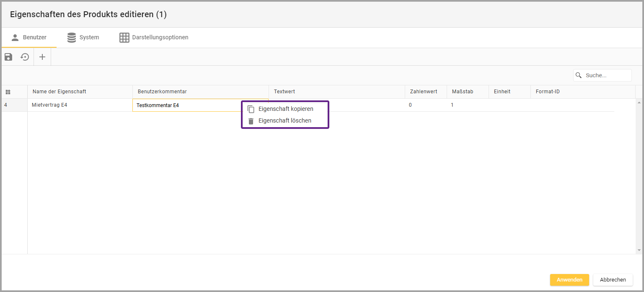Image resolution: width=644 pixels, height=292 pixels.
Task: Click the reset/restore icon in toolbar
Action: (x=25, y=57)
